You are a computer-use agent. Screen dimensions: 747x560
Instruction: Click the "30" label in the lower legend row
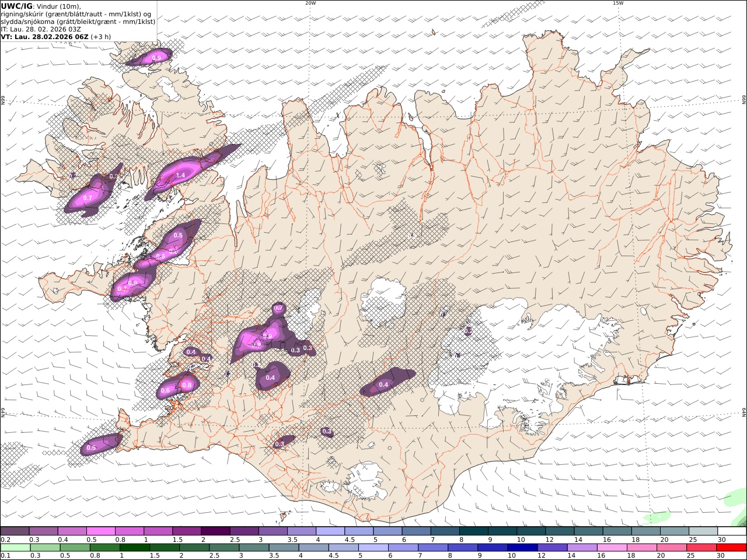click(721, 556)
